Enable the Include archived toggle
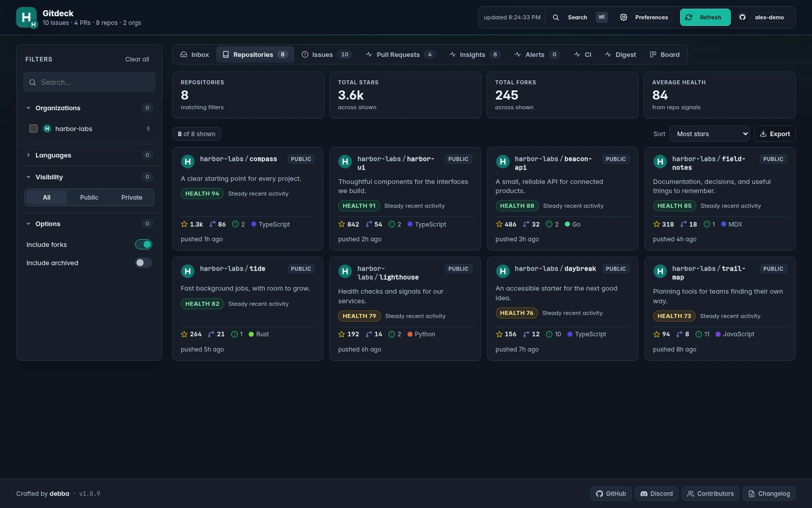 pos(144,263)
